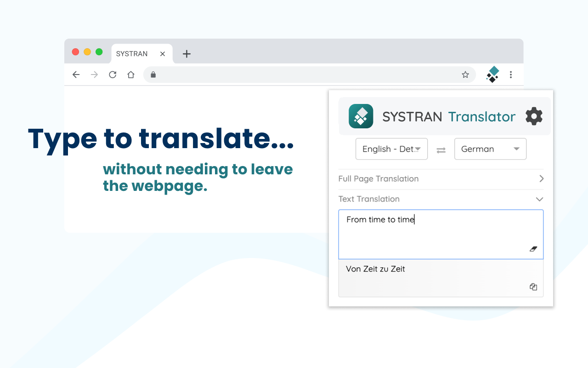Copy the German translation with the copy icon

tap(533, 287)
